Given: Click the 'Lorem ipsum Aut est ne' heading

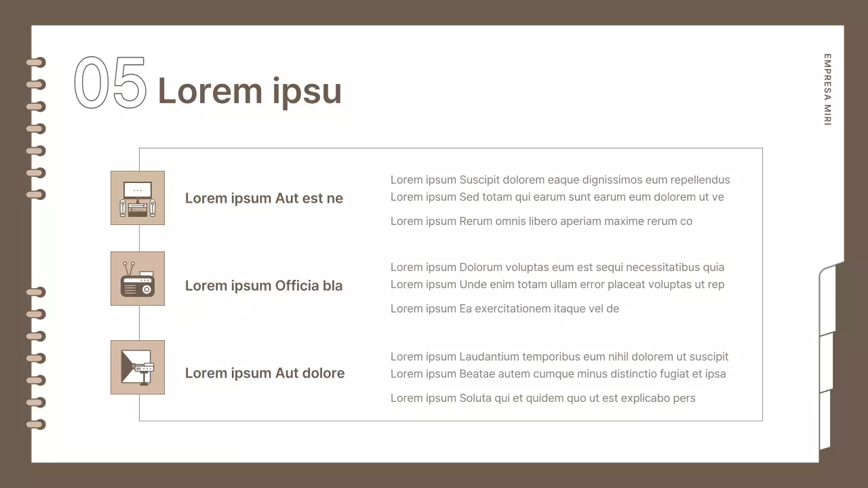Looking at the screenshot, I should (264, 199).
